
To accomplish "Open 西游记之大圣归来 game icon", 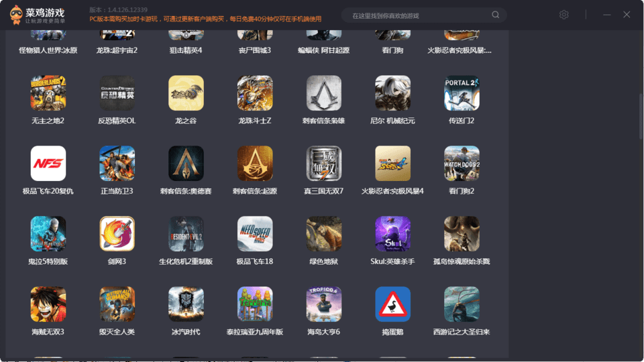I will coord(462,304).
